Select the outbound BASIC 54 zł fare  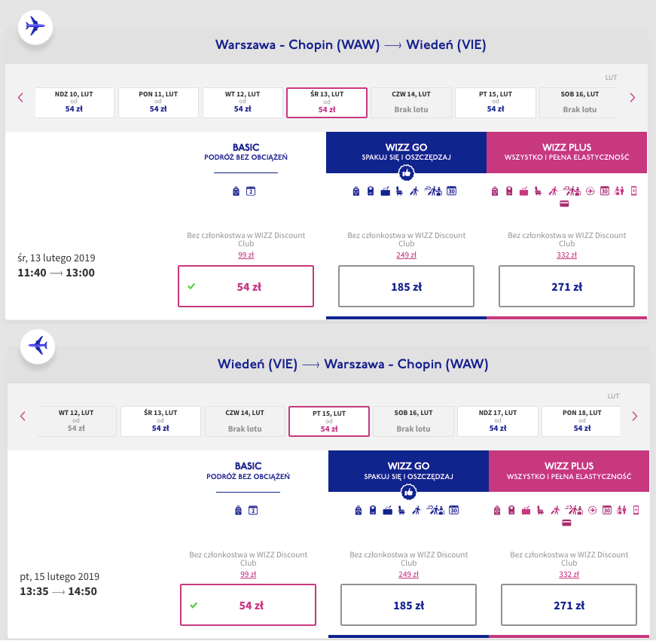[x=246, y=286]
